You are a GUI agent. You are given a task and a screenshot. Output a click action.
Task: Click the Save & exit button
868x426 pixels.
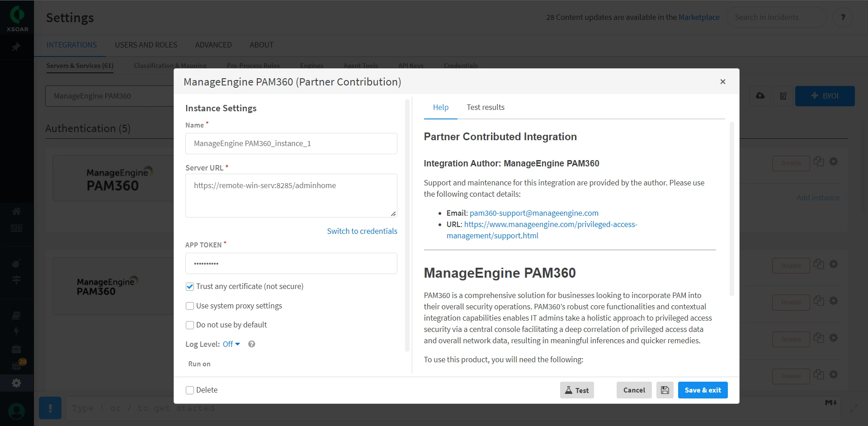point(703,390)
